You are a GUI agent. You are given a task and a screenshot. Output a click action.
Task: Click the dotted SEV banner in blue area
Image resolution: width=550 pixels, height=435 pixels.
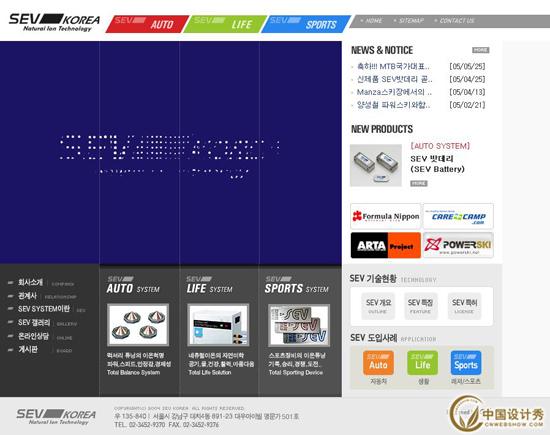(169, 156)
